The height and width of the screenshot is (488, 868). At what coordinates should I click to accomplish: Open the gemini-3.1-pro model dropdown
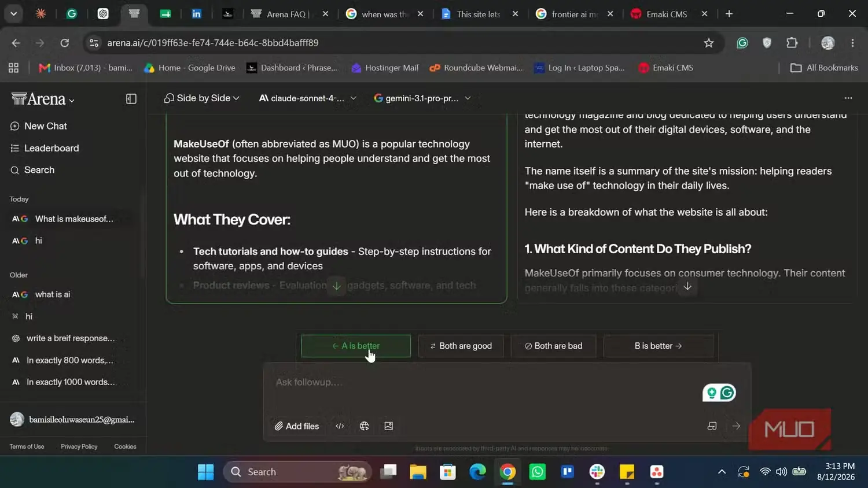(422, 98)
